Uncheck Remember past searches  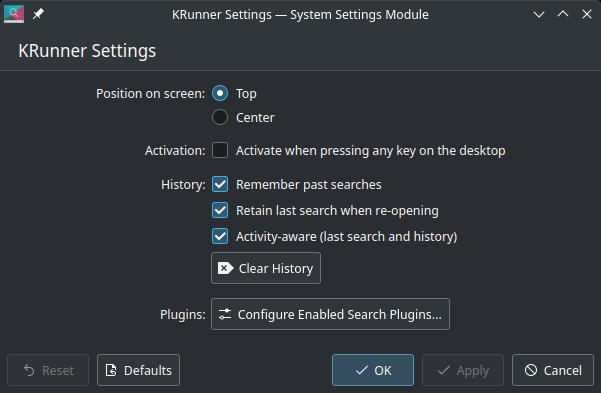click(x=220, y=184)
